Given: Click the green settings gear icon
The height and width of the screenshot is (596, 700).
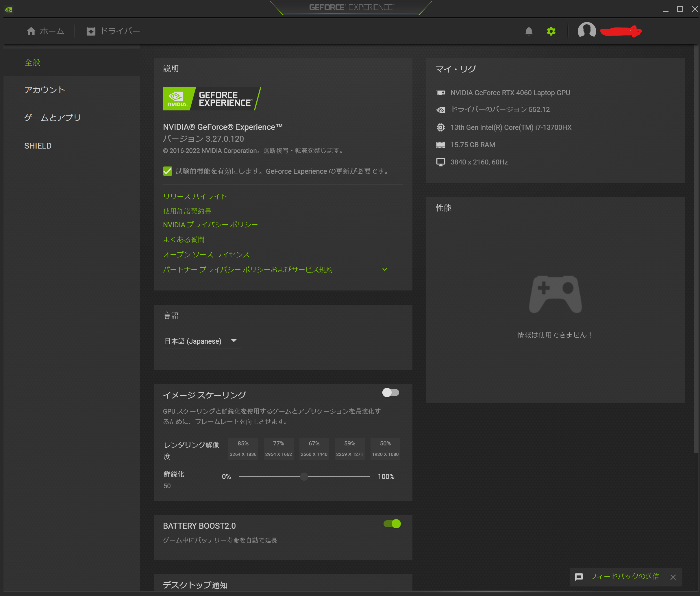Looking at the screenshot, I should click(551, 31).
